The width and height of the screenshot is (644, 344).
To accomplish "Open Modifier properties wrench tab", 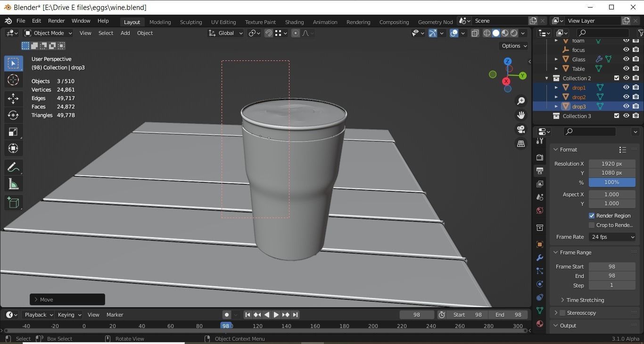I will click(x=540, y=258).
